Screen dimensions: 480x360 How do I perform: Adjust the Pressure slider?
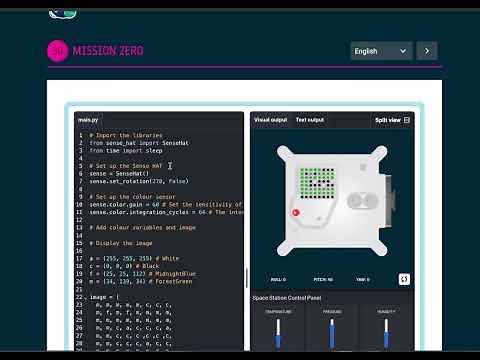[x=332, y=334]
